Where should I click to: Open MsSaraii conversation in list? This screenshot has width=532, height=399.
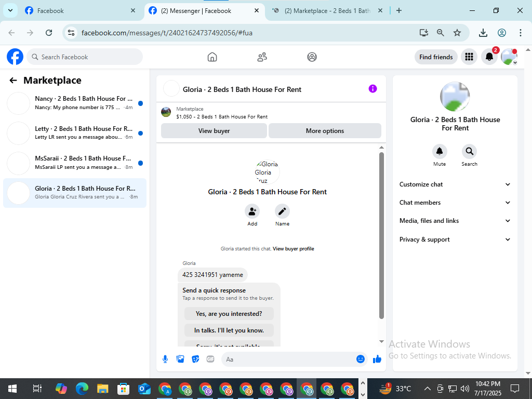tap(75, 163)
